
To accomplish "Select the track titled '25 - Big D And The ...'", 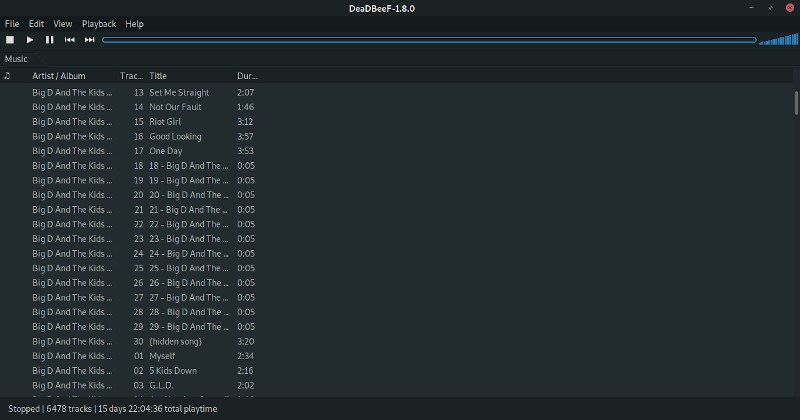I will 189,268.
